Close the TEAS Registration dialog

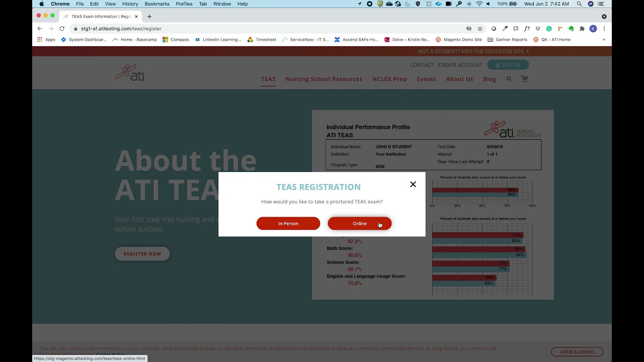coord(413,185)
